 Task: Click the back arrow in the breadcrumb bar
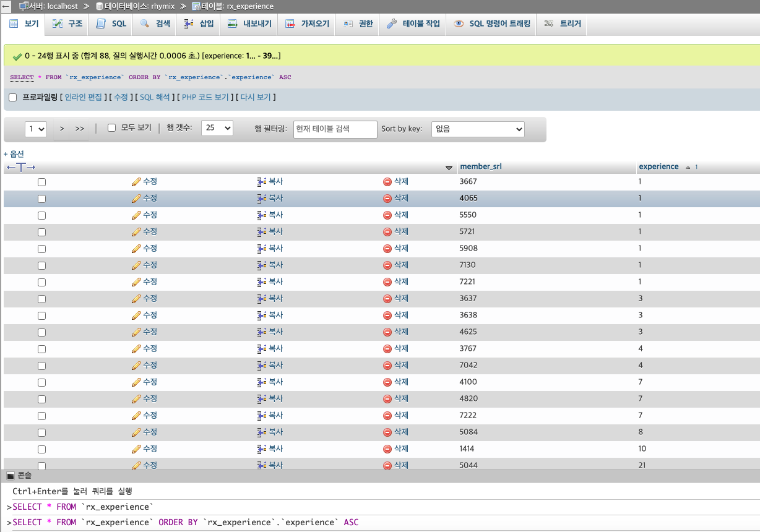[6, 6]
